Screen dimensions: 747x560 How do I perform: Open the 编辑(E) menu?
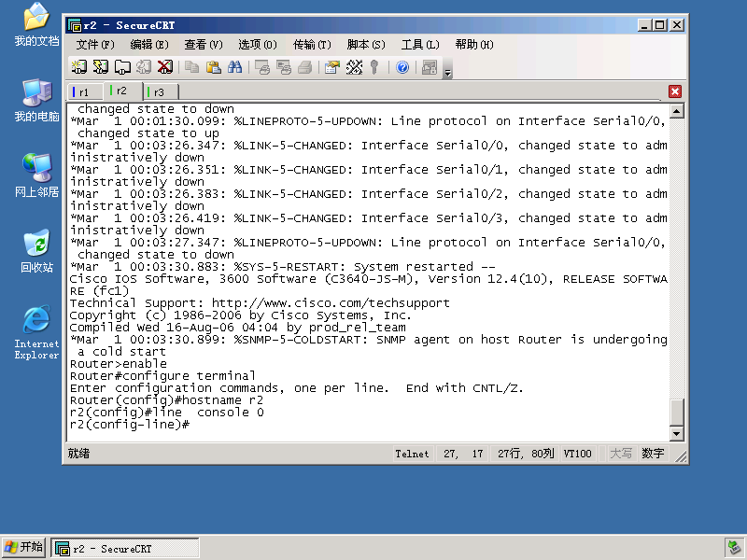pos(149,45)
